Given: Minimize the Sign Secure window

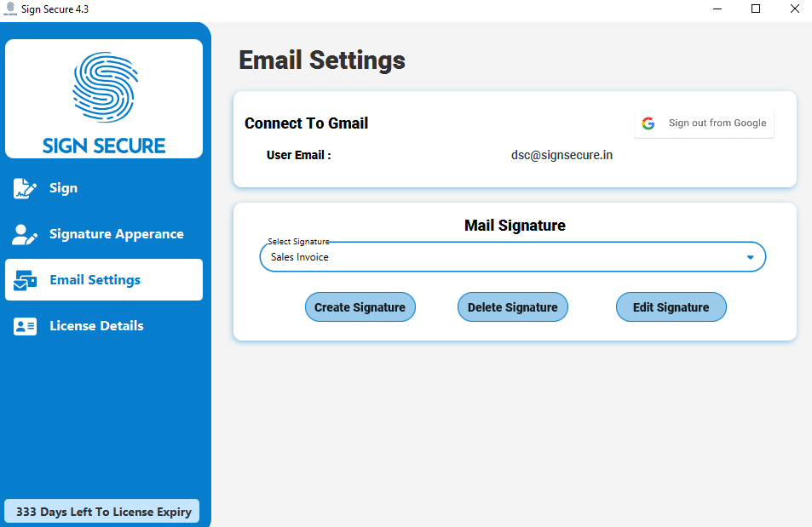Looking at the screenshot, I should pos(717,9).
